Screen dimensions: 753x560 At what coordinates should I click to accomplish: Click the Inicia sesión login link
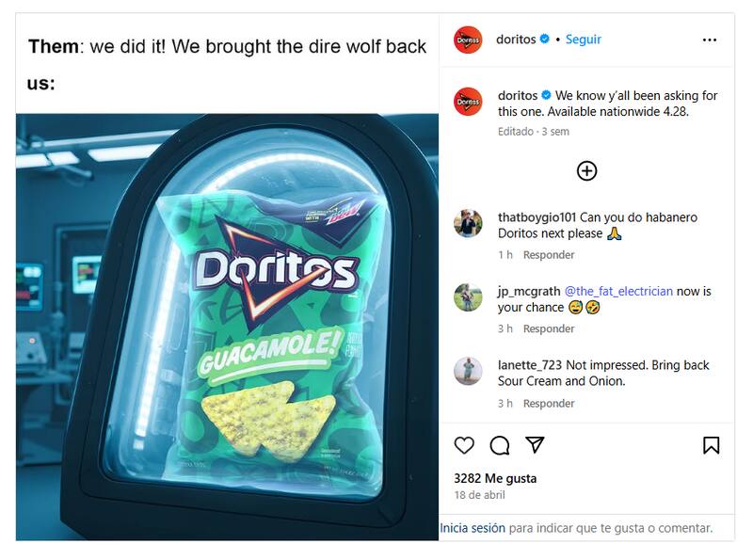(473, 528)
